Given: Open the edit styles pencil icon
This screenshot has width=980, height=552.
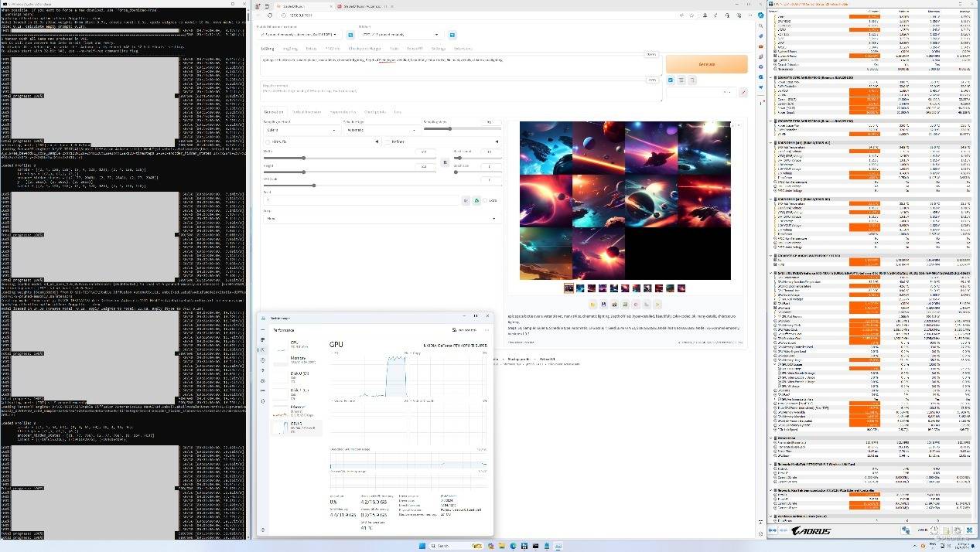Looking at the screenshot, I should [x=743, y=92].
